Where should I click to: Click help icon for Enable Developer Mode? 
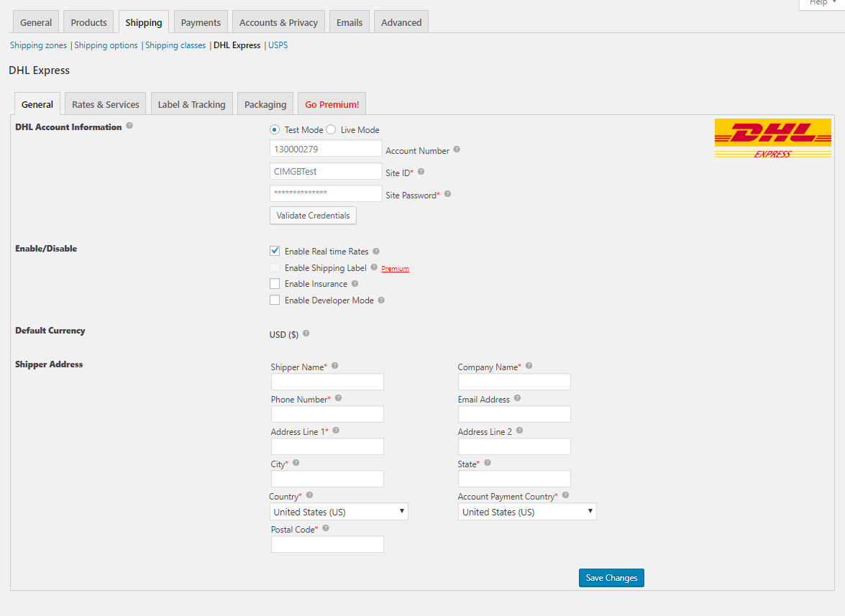(x=381, y=300)
